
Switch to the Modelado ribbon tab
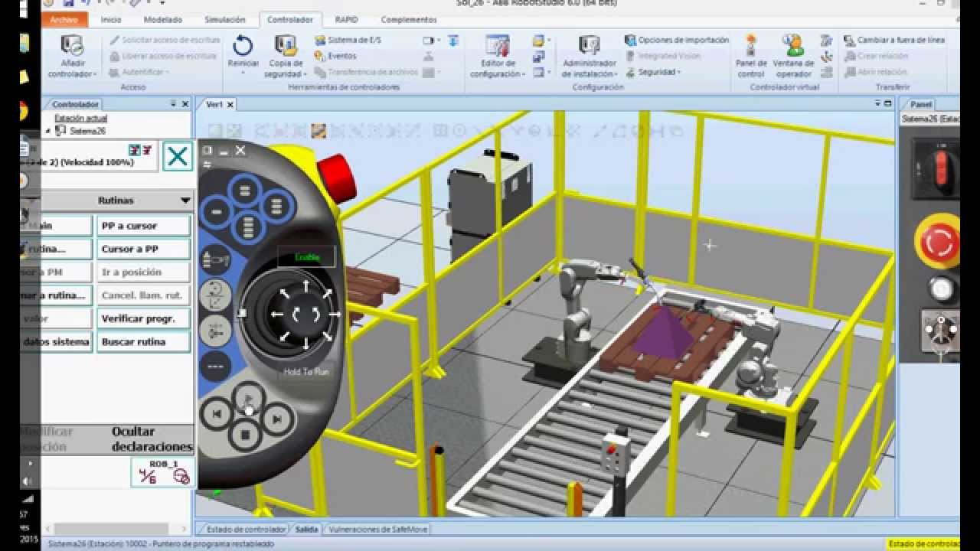163,20
